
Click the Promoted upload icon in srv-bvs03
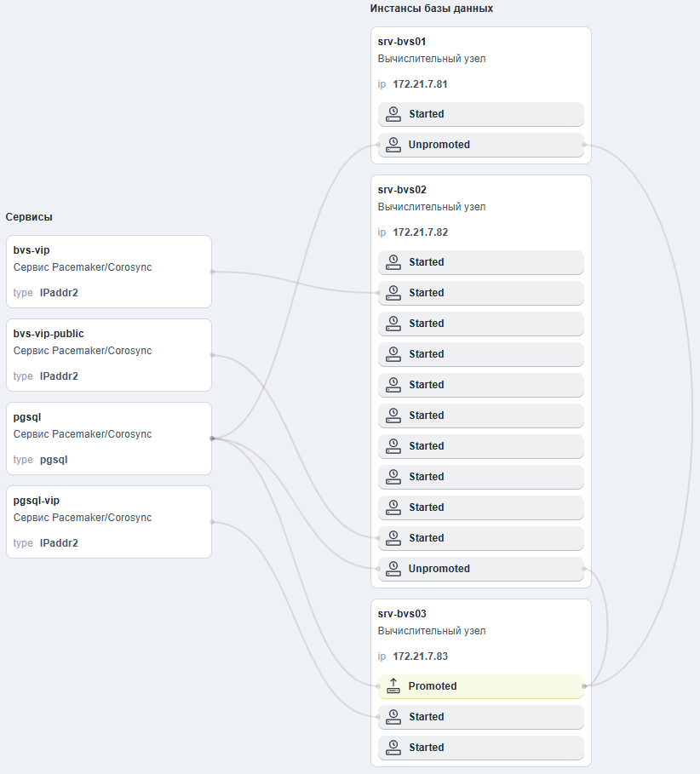[x=393, y=685]
